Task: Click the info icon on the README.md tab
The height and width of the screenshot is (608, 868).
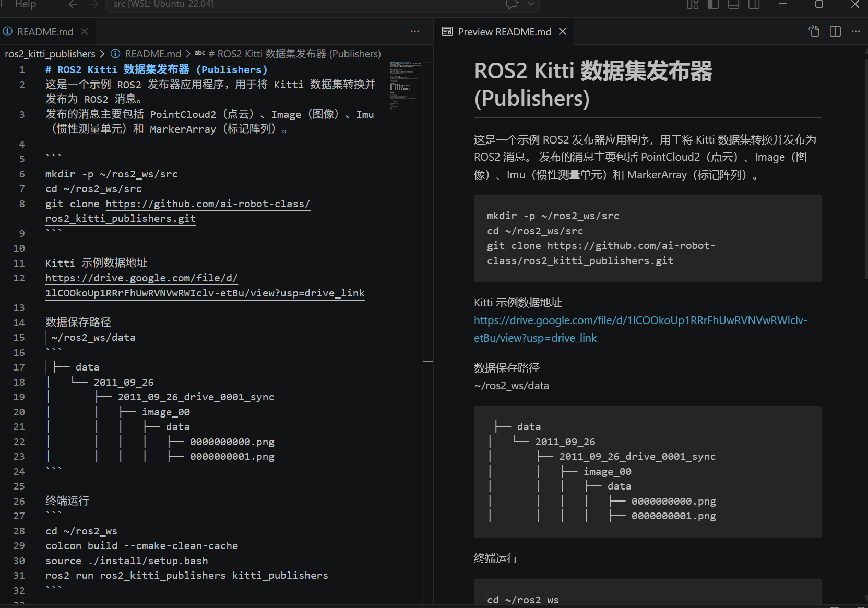Action: (7, 31)
